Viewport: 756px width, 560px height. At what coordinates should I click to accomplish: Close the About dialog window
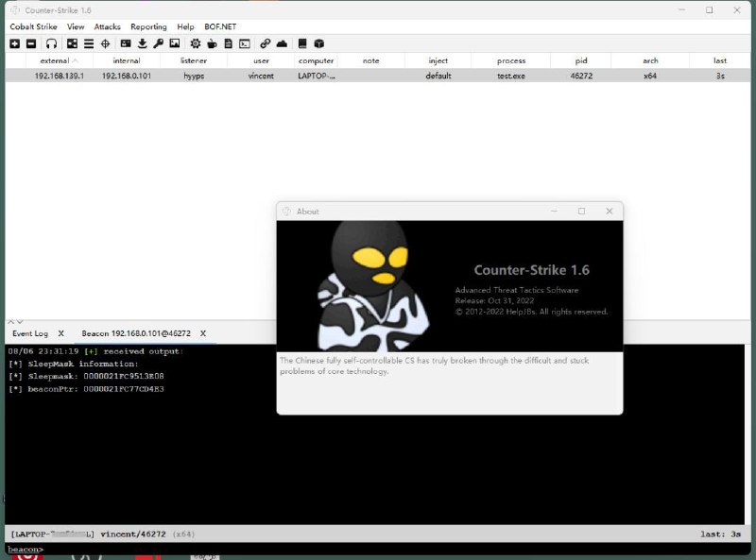[x=610, y=211]
